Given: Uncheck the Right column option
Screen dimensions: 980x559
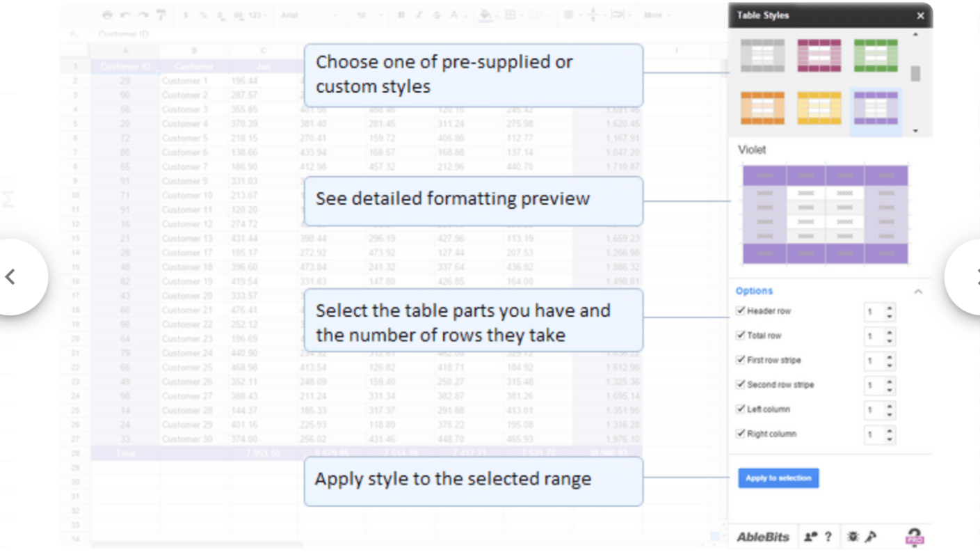Looking at the screenshot, I should tap(741, 433).
